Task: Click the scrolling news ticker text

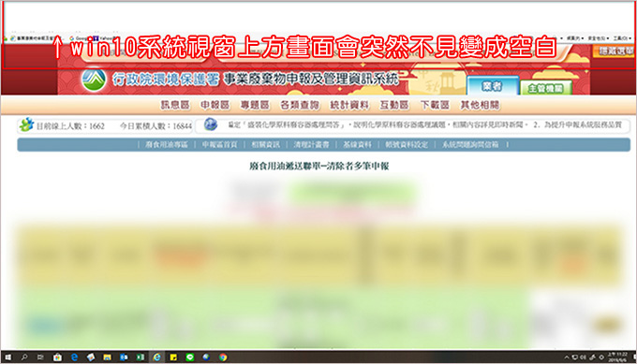Action: point(424,125)
